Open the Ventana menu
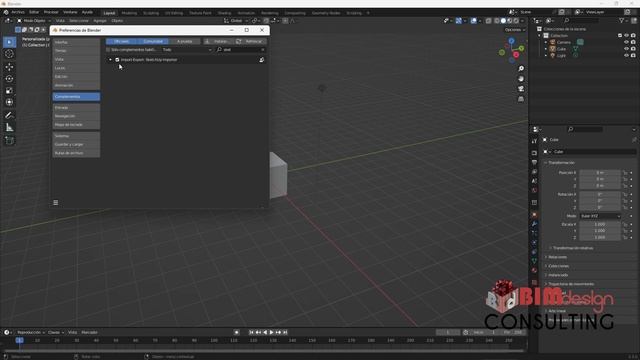 pyautogui.click(x=70, y=12)
